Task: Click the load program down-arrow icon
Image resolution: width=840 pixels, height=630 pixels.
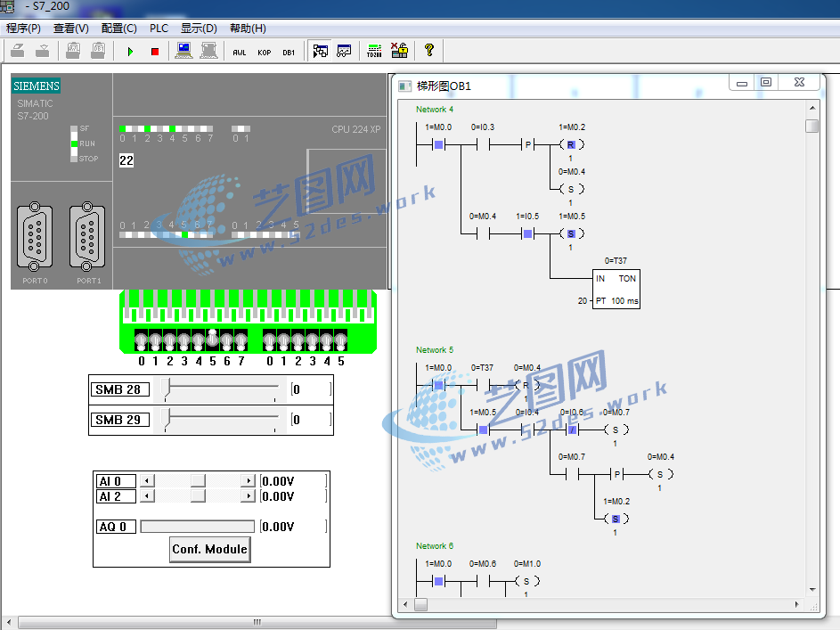Action: (x=43, y=51)
